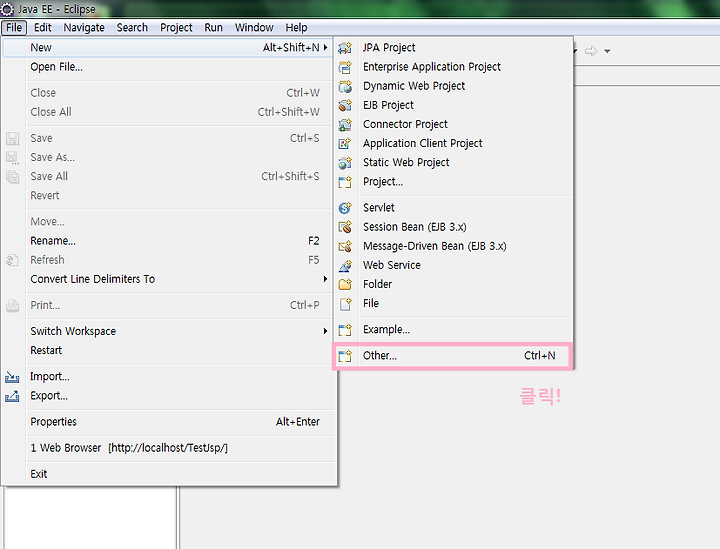The height and width of the screenshot is (549, 720).
Task: Click the generic Project... wizard icon
Action: pyautogui.click(x=345, y=182)
